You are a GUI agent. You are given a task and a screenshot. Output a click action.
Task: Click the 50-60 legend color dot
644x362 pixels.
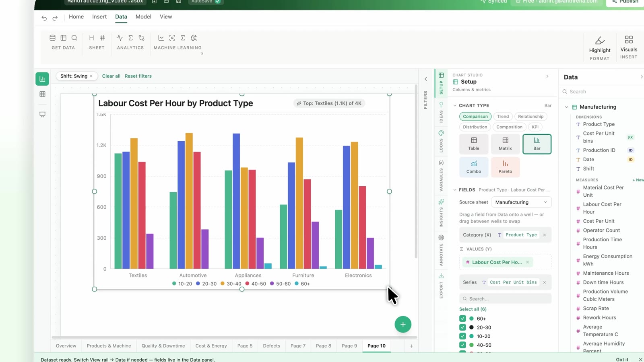[272, 284]
